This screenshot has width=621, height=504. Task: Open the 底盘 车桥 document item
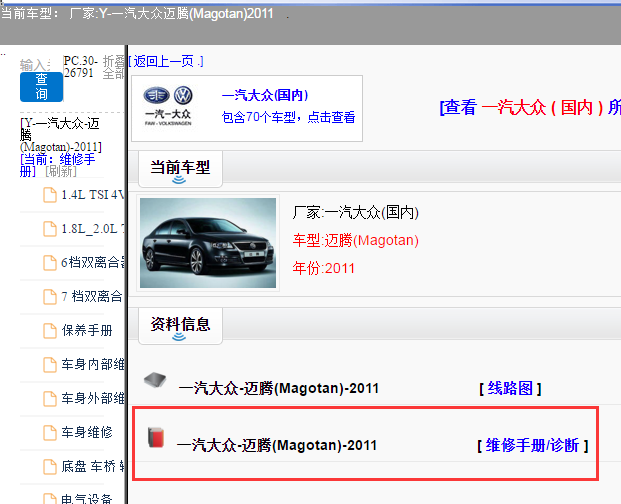tap(93, 467)
